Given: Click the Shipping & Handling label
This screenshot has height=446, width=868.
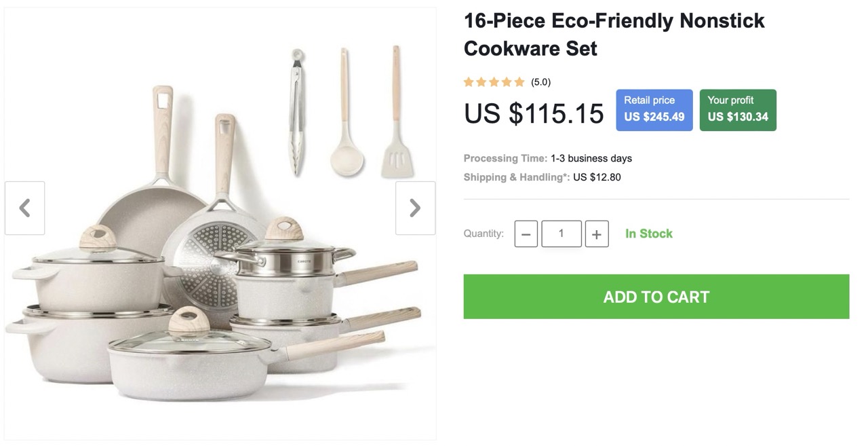Looking at the screenshot, I should [516, 177].
